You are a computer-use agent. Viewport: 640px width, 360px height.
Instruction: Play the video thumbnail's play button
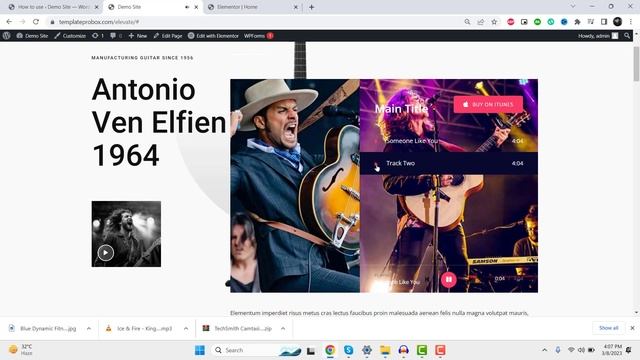point(106,253)
